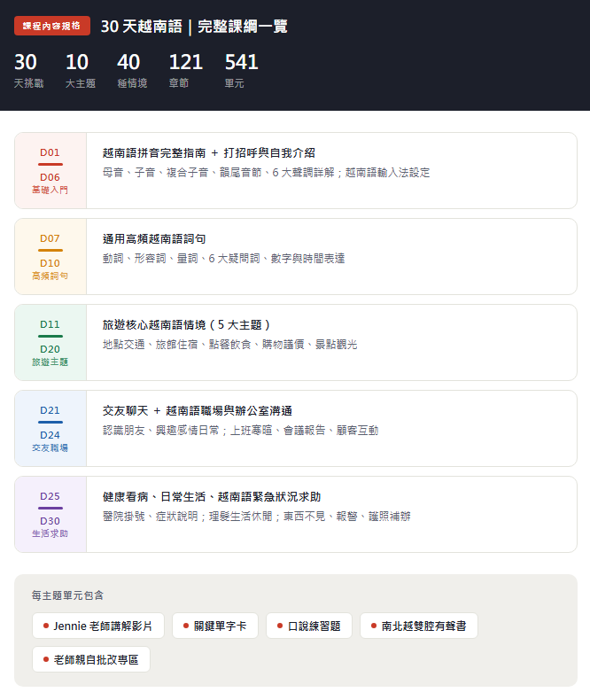Open the D01–D06 基礎入門 day block

coord(50,170)
